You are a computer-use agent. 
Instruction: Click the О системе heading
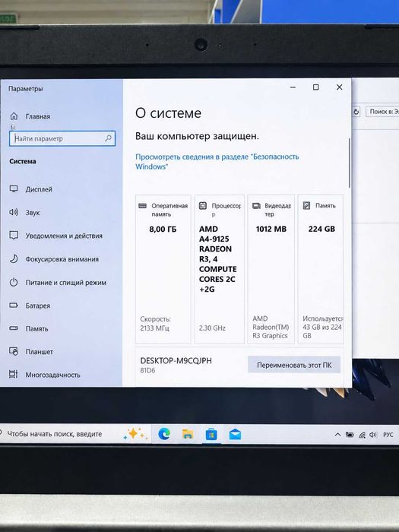click(168, 113)
